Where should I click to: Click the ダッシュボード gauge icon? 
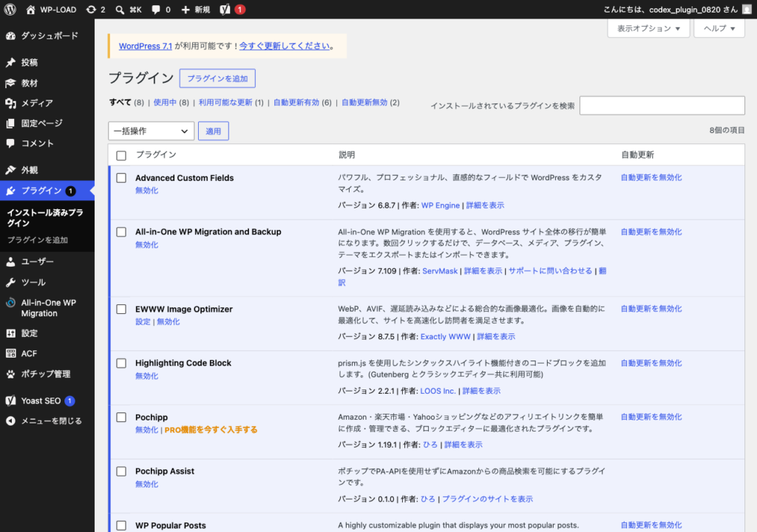10,35
